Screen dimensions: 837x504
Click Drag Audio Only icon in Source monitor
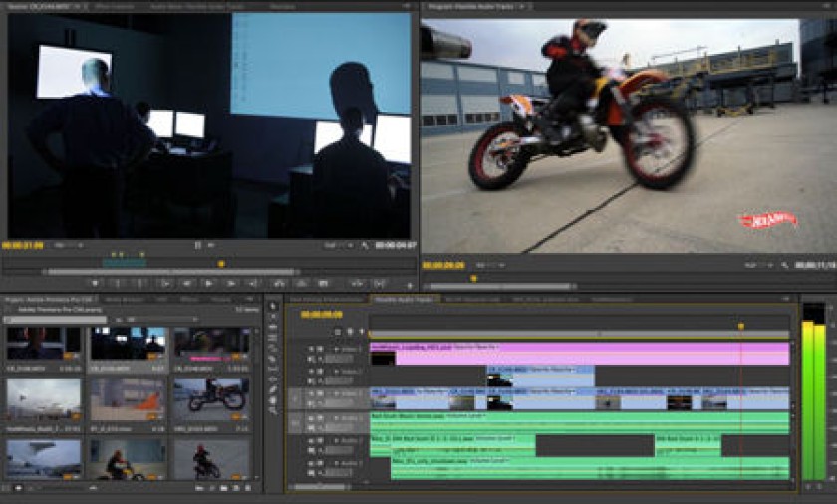[x=211, y=245]
